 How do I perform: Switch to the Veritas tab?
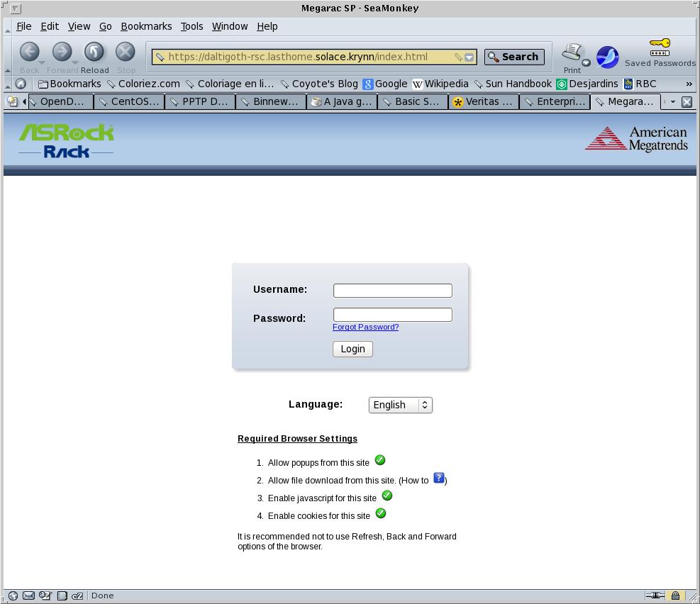point(483,101)
